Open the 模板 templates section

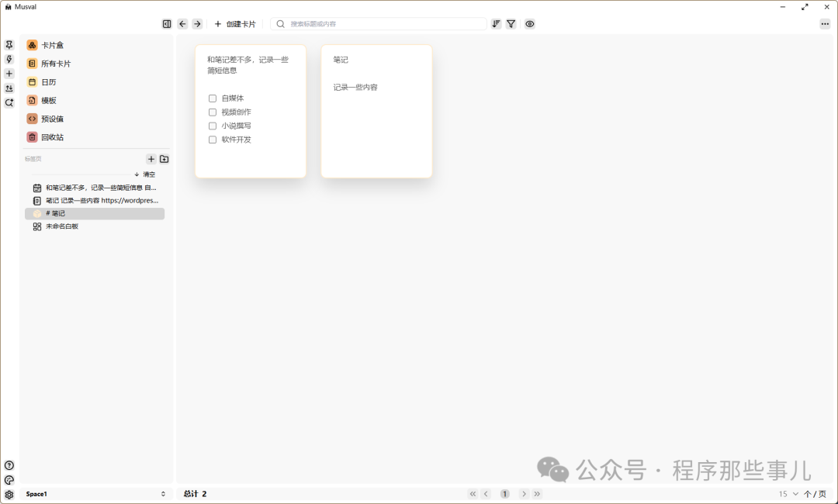(47, 100)
